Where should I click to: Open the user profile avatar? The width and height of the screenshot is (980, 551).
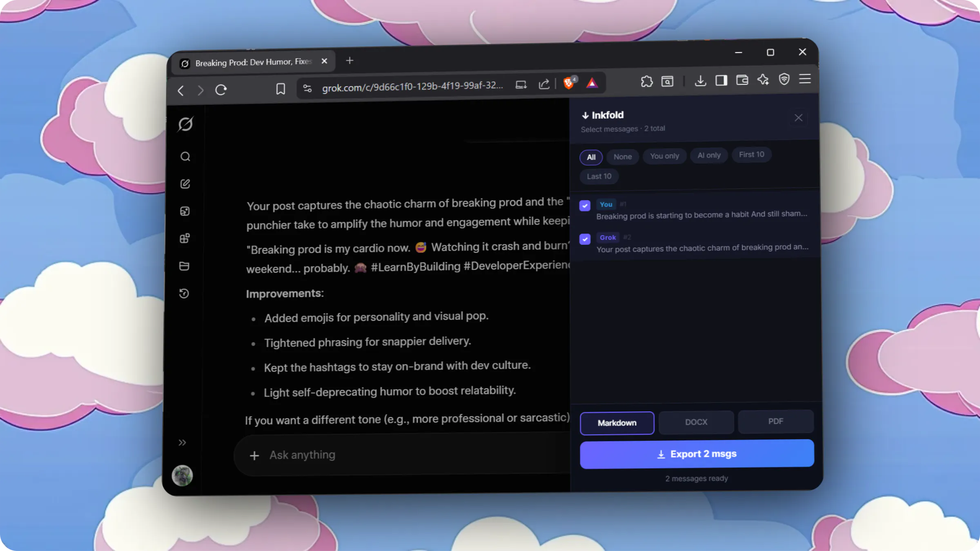point(182,475)
